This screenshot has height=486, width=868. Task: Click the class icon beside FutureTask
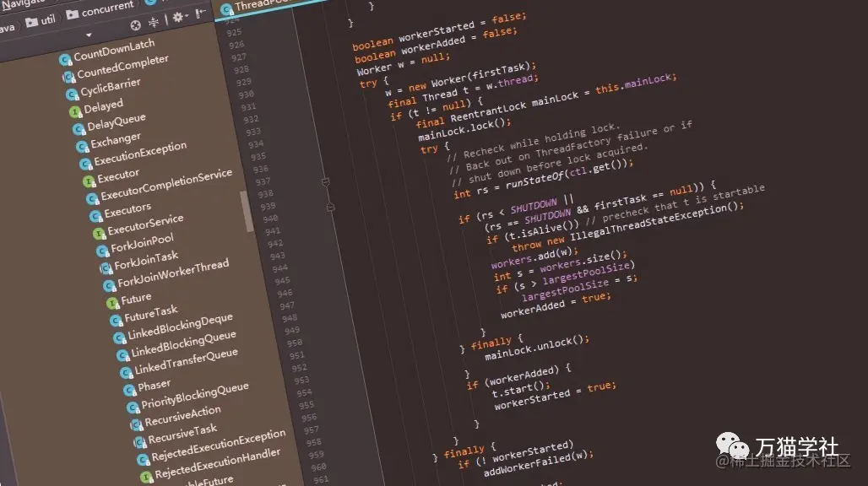(116, 321)
